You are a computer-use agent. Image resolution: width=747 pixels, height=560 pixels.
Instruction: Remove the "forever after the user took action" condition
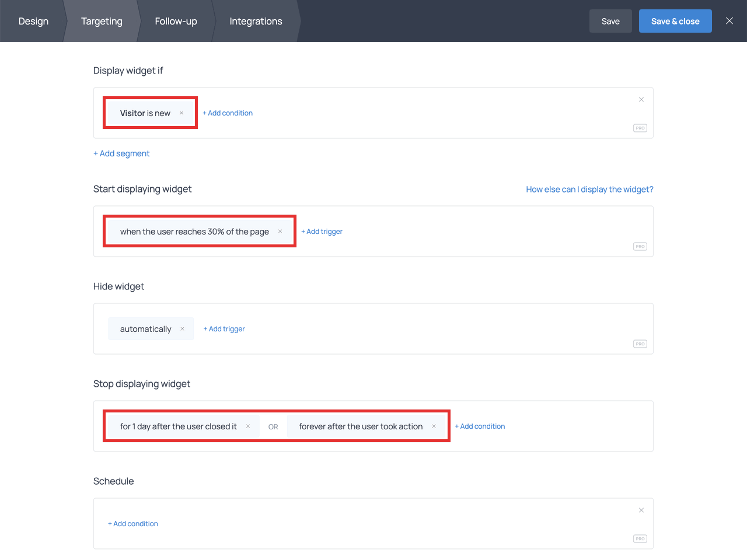(434, 426)
